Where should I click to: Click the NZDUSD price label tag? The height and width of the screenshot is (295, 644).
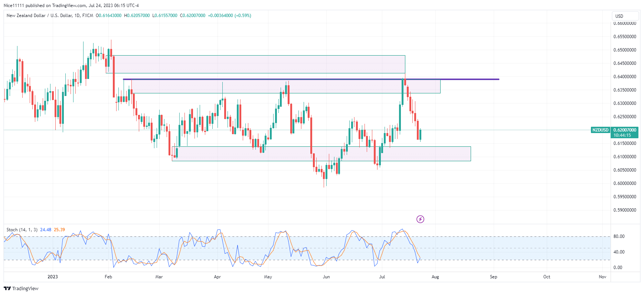[x=600, y=130]
